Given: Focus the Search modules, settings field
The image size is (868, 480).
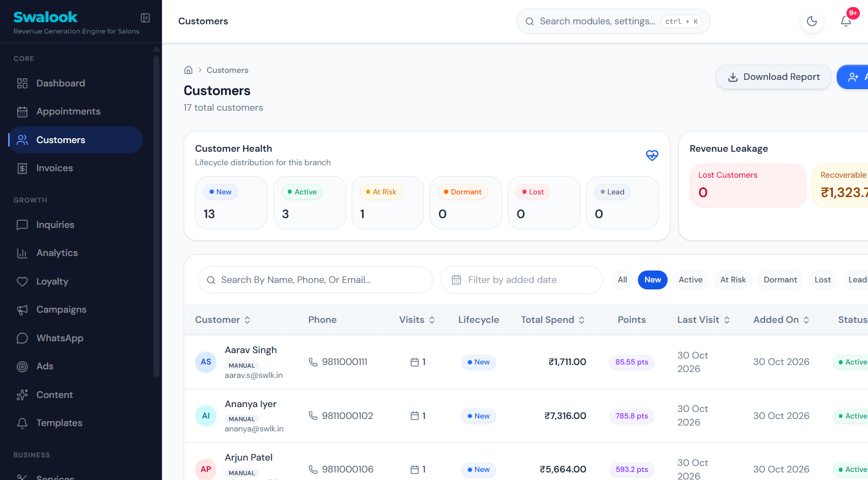Looking at the screenshot, I should [x=613, y=21].
